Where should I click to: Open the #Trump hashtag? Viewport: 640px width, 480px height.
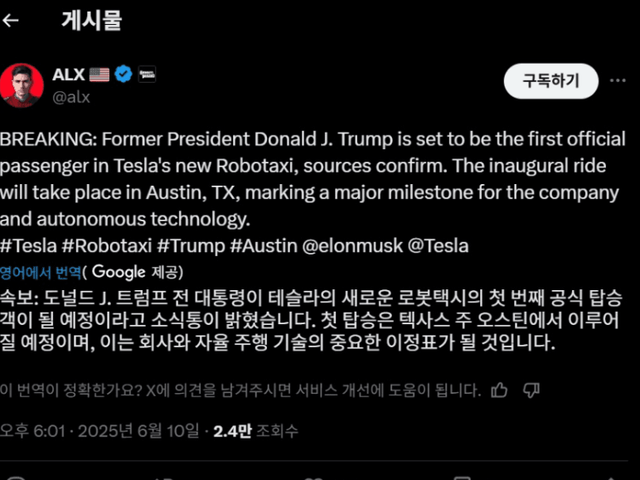(191, 245)
